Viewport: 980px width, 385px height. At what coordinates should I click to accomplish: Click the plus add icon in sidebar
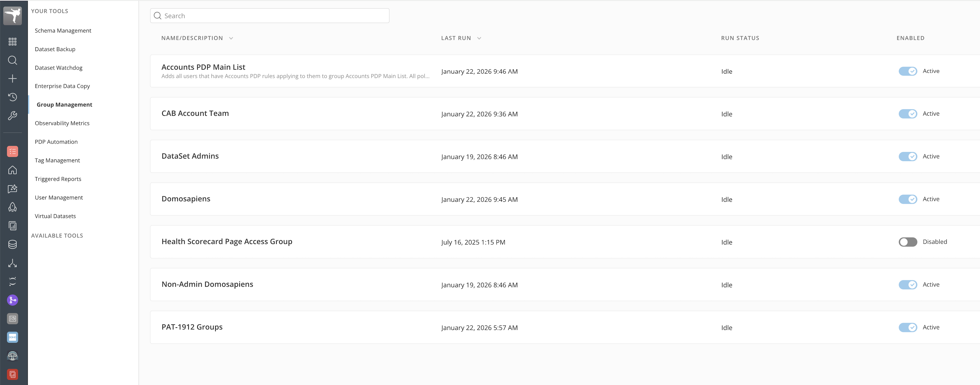point(12,79)
